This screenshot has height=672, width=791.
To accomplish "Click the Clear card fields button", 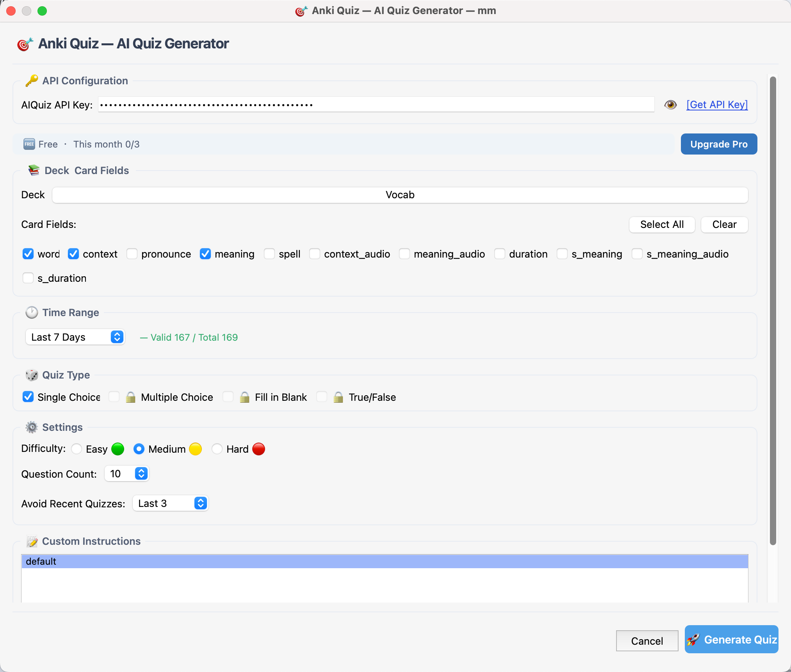I will point(724,224).
